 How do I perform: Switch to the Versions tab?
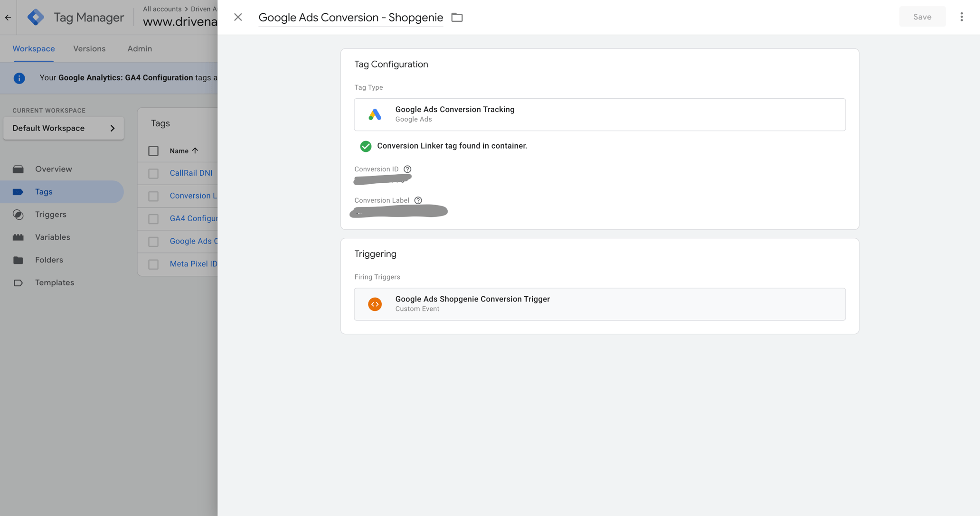pyautogui.click(x=89, y=48)
